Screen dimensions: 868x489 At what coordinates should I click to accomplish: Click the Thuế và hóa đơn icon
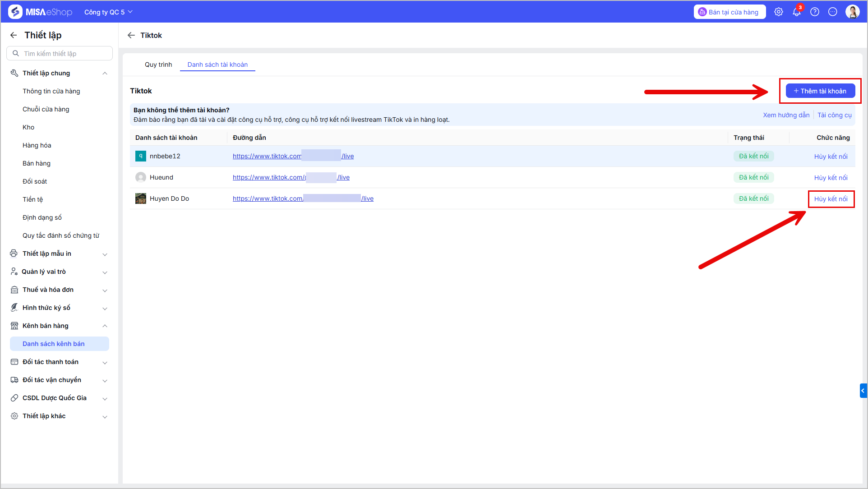point(14,290)
